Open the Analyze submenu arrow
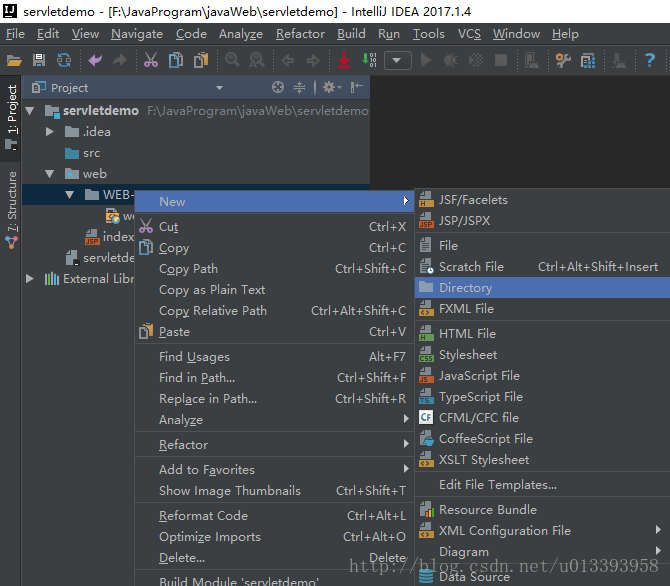670x586 pixels. 406,419
